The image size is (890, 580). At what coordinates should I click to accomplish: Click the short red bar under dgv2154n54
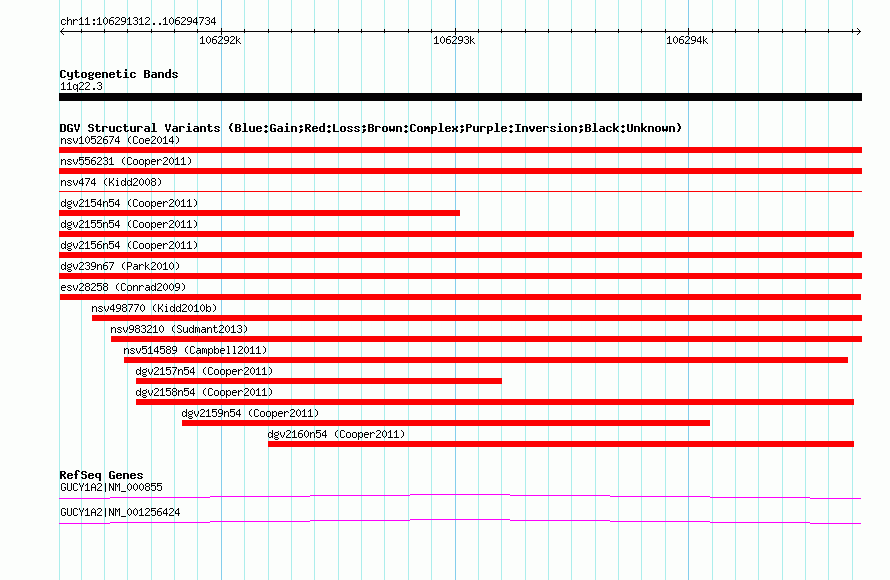click(x=259, y=213)
